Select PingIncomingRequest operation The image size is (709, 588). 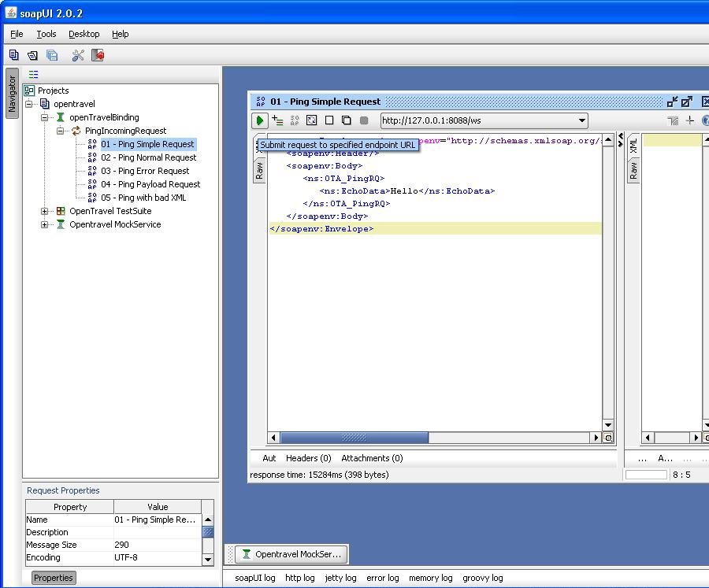pos(126,131)
